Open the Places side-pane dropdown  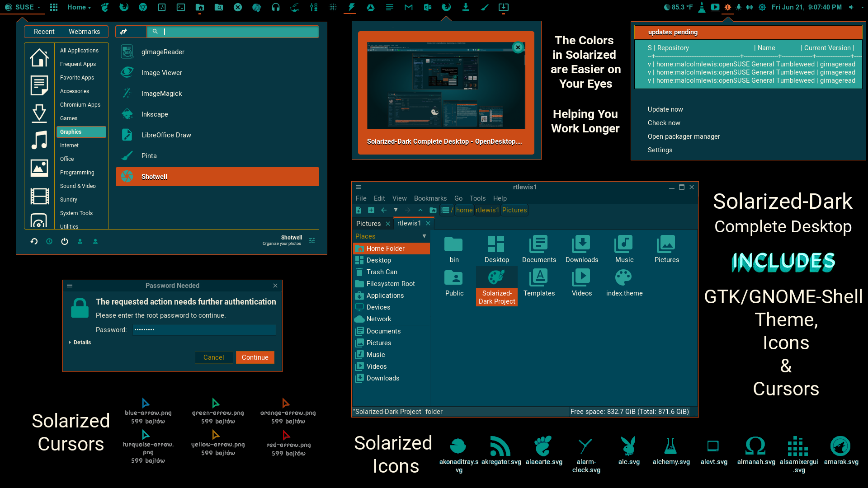(x=424, y=236)
